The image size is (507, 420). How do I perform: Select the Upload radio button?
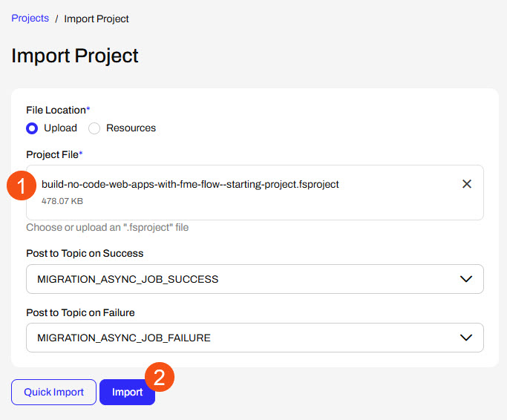(32, 128)
